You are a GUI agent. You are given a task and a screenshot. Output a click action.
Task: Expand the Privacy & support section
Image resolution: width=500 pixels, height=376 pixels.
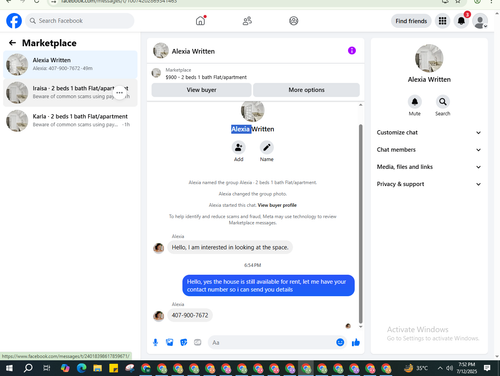pos(429,184)
